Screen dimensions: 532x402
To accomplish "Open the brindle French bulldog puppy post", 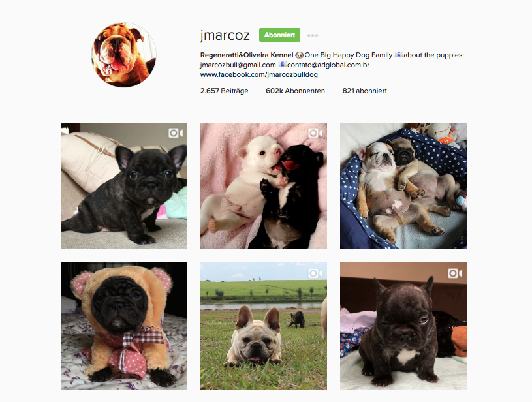I will coord(124,186).
